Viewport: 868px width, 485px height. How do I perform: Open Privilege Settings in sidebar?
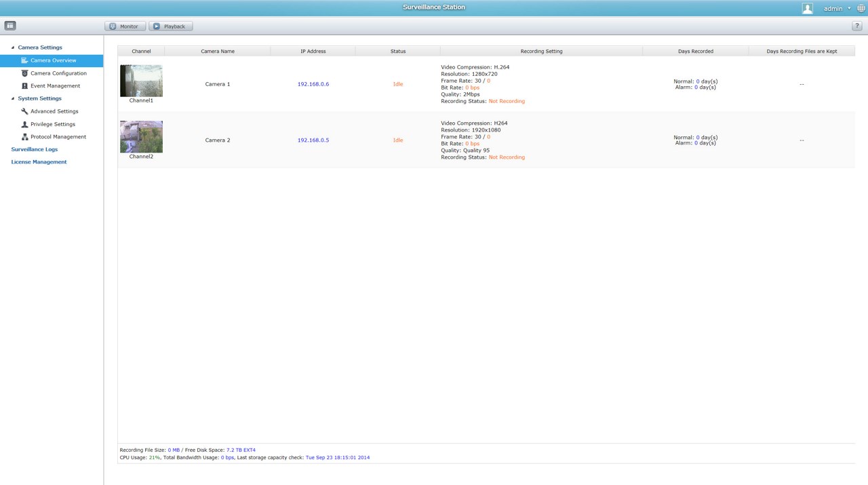[x=52, y=124]
